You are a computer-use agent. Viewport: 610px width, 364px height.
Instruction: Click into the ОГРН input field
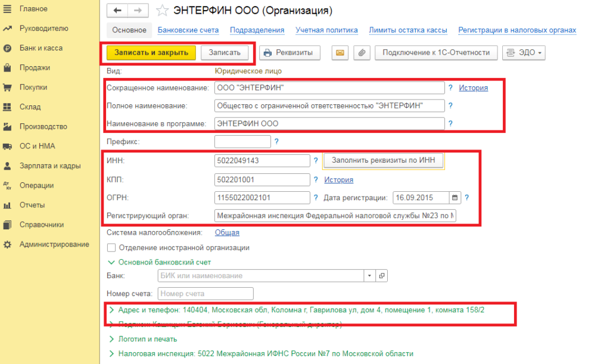click(262, 198)
